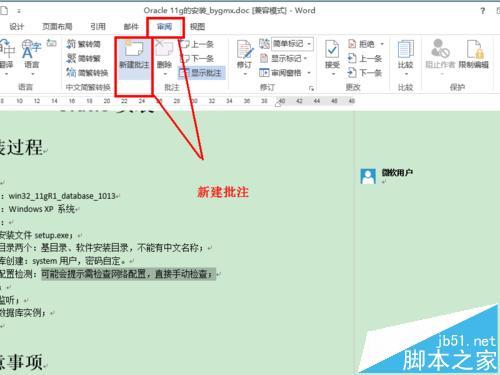The image size is (500, 375).
Task: Click the Block Authors (阻止作者) icon
Action: (440, 49)
